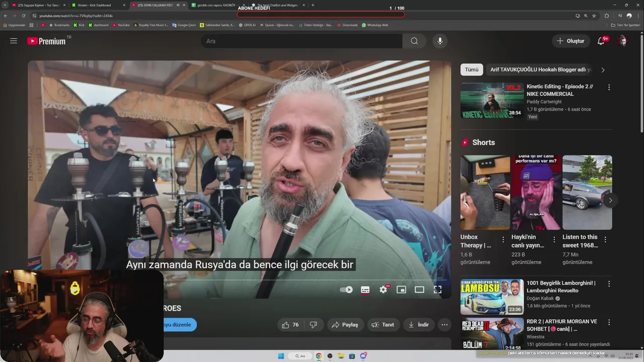Switch to Stream - Kick Dashboard tab

(x=98, y=5)
